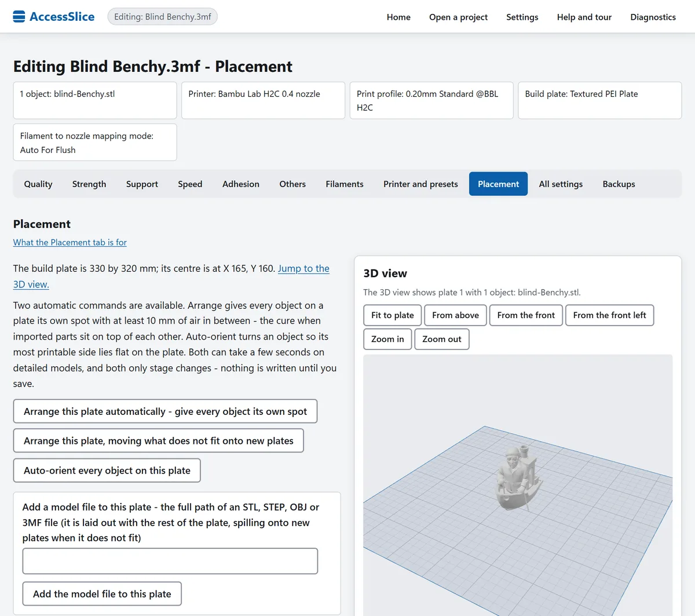Go to the Backups tab
Image resolution: width=695 pixels, height=616 pixels.
[619, 184]
